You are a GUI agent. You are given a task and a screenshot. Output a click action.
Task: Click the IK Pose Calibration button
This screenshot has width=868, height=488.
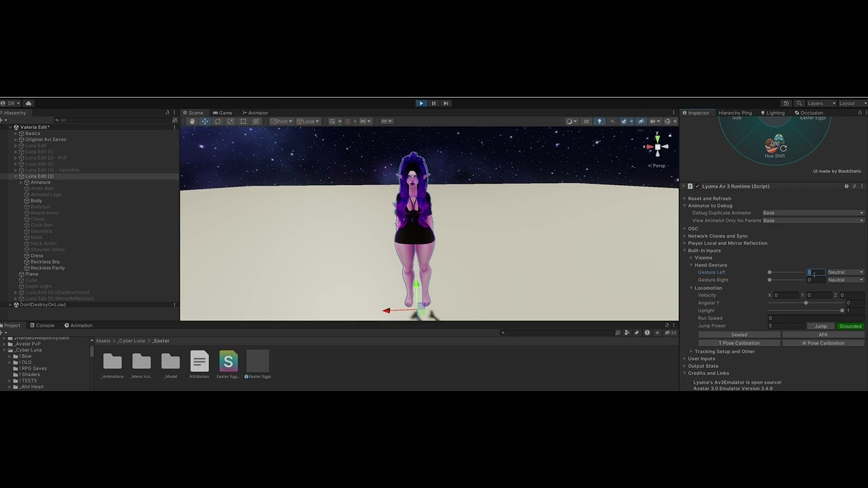point(823,343)
